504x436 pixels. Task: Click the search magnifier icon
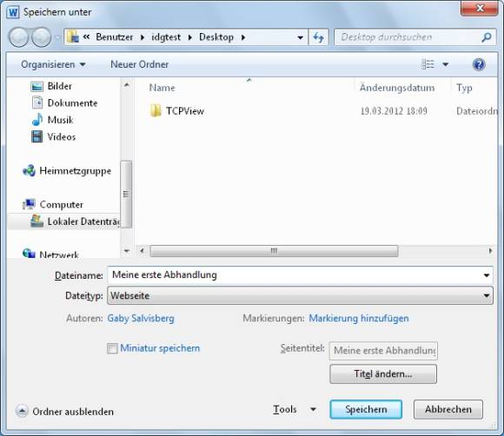click(487, 37)
